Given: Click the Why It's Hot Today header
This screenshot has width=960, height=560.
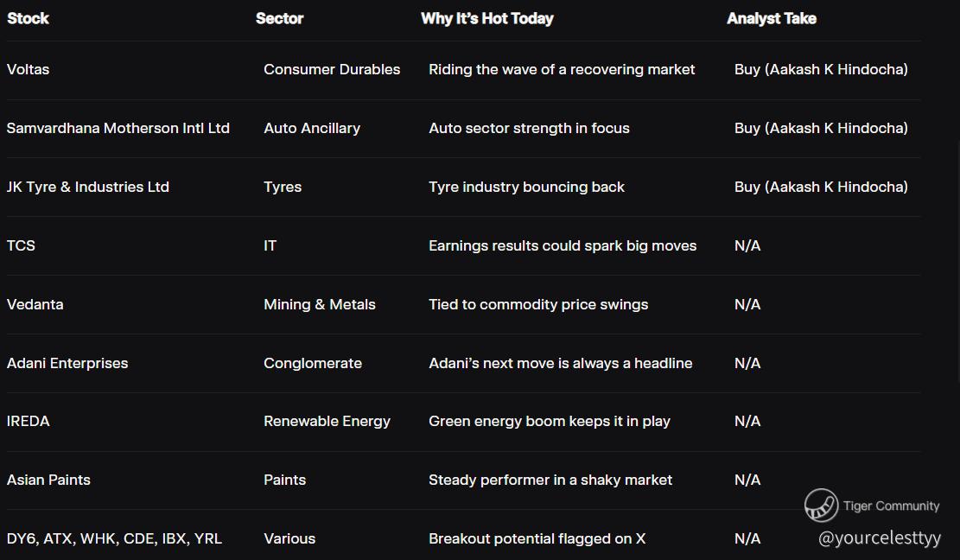Looking at the screenshot, I should tap(486, 18).
